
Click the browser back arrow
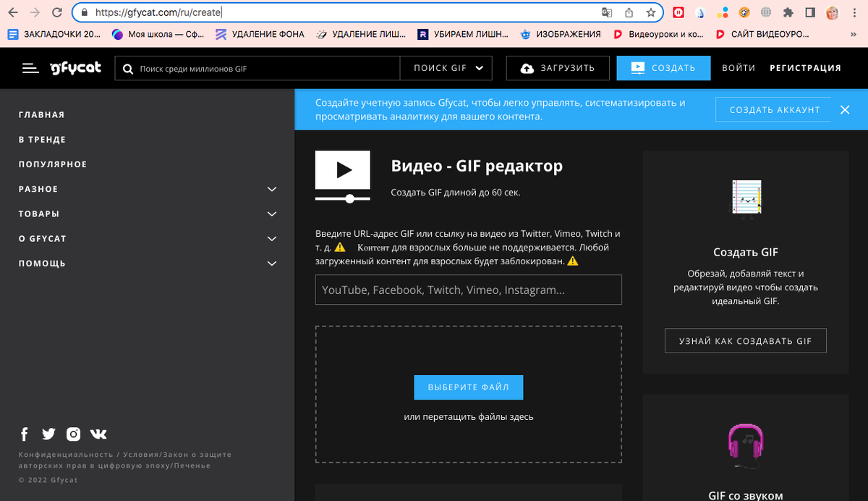(12, 12)
